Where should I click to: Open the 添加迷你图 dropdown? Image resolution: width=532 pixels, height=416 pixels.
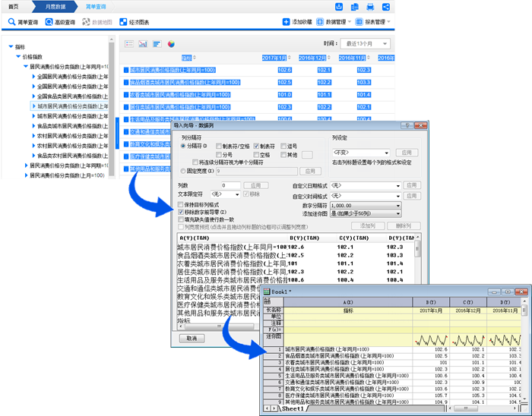366,213
